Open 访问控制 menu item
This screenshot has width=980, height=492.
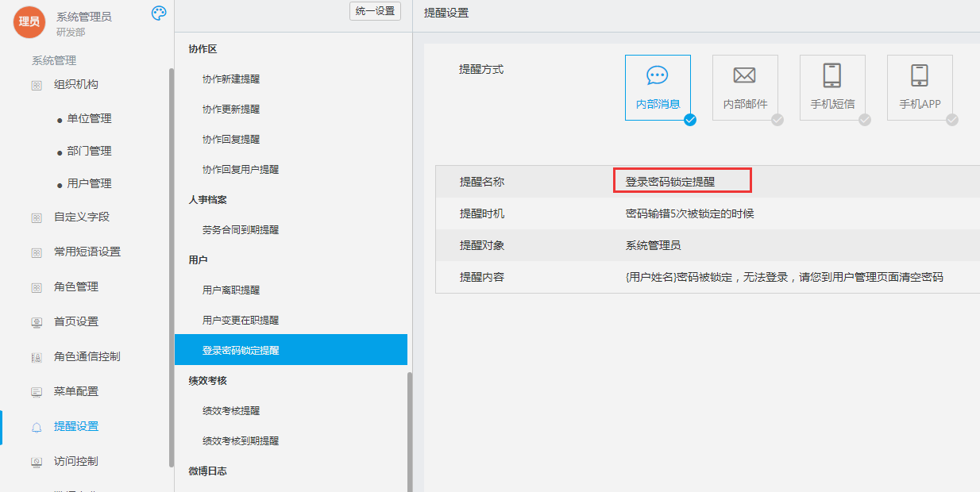(76, 461)
